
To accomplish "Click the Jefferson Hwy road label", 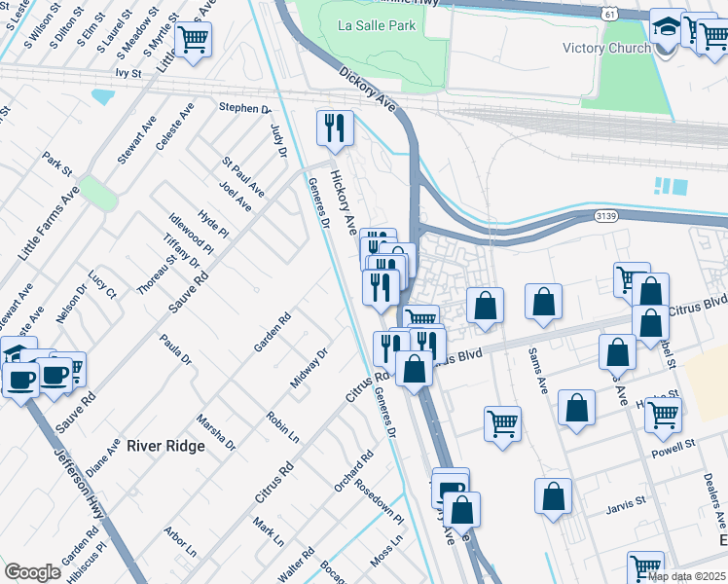I will click(79, 484).
